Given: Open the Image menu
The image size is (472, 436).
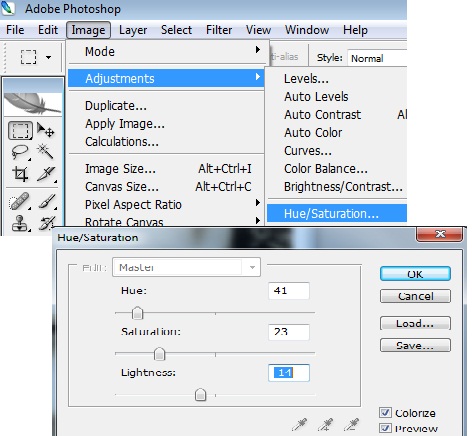Looking at the screenshot, I should [88, 30].
